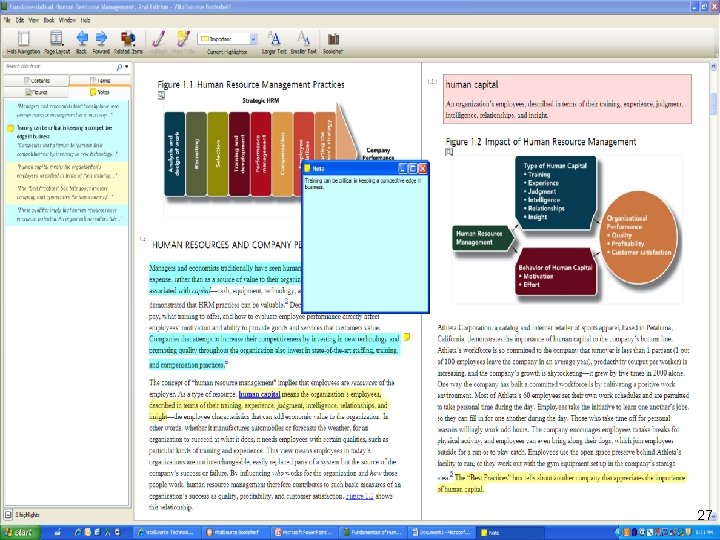720x540 pixels.
Task: Click the scroll up arrow at the top right
Action: coord(713,67)
